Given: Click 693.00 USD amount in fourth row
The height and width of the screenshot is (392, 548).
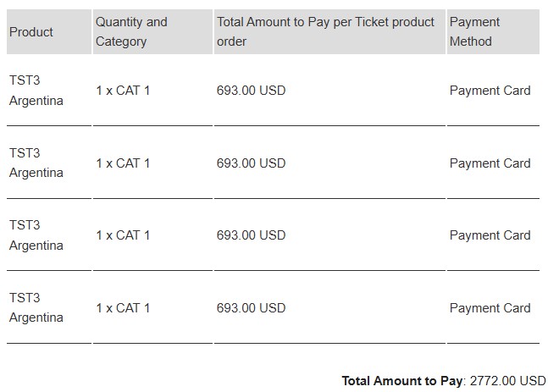Looking at the screenshot, I should pyautogui.click(x=251, y=308).
